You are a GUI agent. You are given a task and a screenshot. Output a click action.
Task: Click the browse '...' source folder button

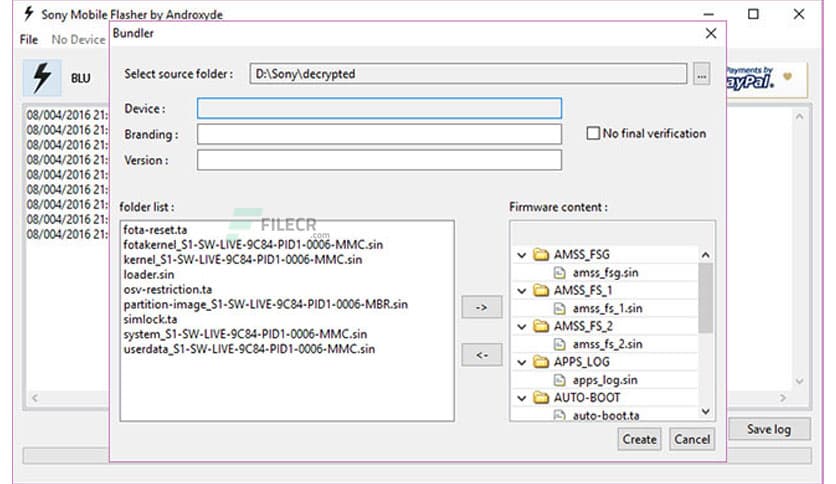click(x=701, y=74)
